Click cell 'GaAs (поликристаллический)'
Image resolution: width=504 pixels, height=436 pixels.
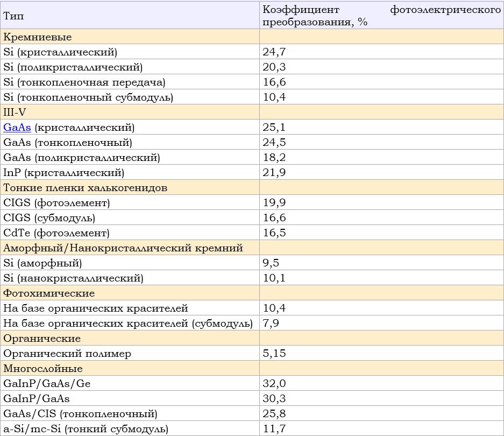coord(130,157)
